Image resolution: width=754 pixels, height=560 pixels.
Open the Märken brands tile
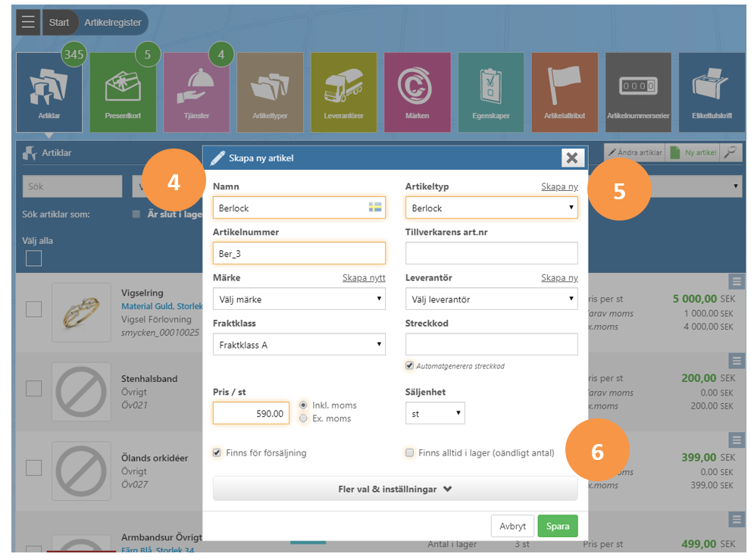click(x=418, y=92)
